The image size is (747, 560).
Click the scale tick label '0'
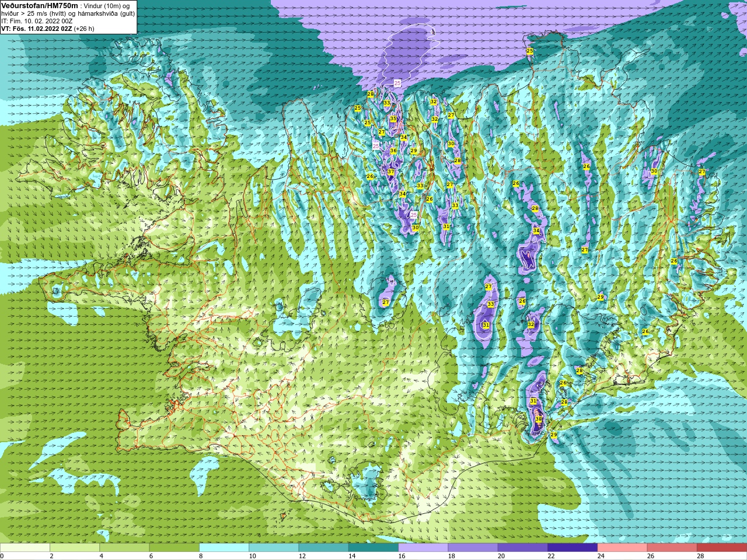[2, 556]
